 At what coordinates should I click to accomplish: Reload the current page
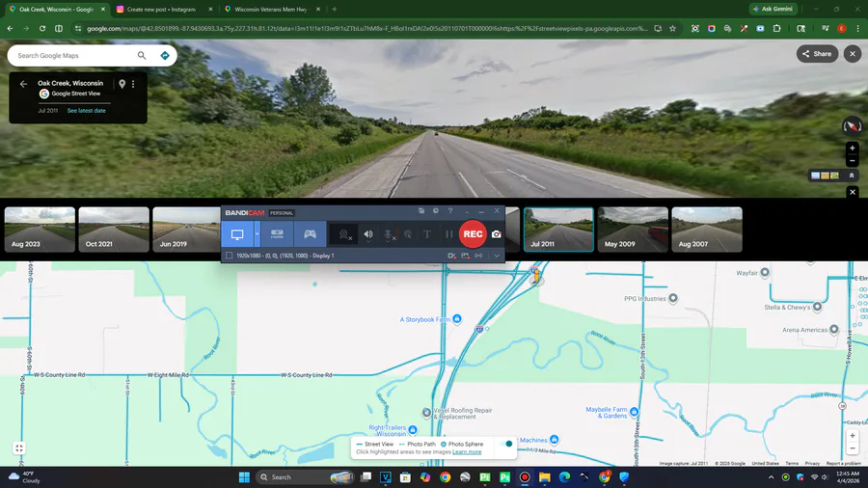pos(42,28)
